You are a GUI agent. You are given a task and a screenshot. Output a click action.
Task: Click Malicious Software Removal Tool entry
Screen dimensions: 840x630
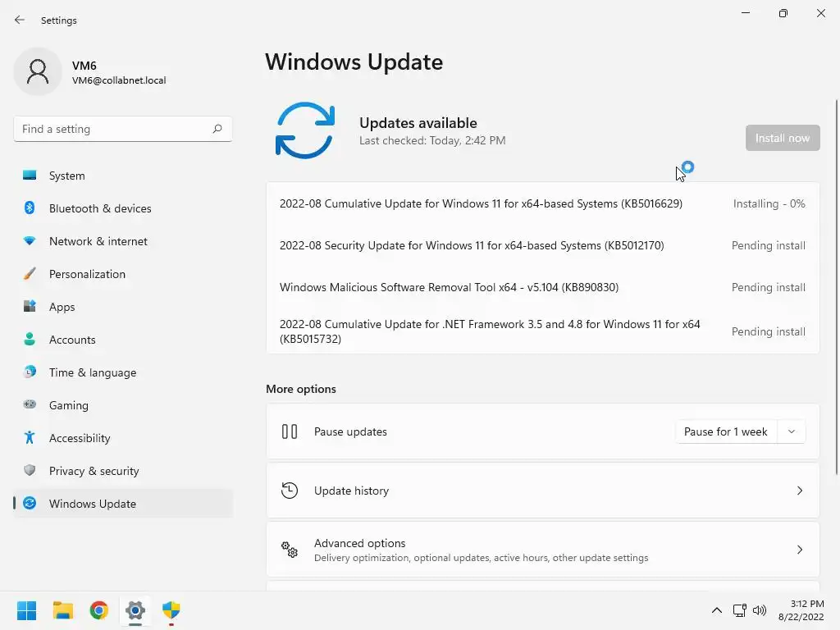pos(543,287)
